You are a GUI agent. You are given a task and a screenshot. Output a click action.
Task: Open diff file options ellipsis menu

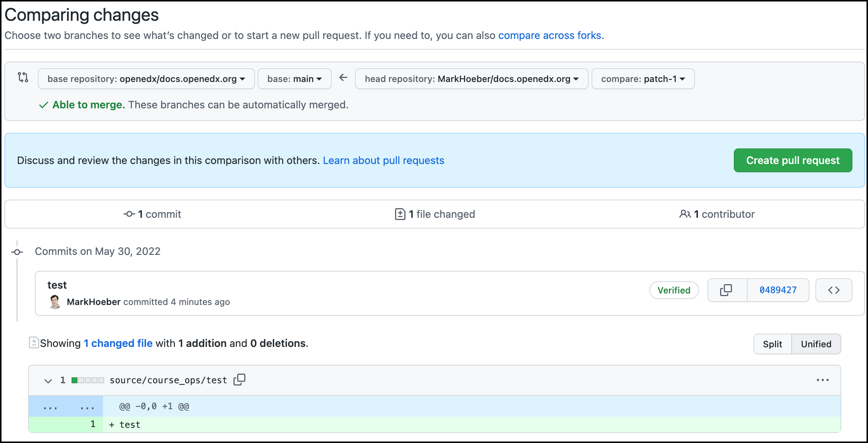tap(822, 380)
